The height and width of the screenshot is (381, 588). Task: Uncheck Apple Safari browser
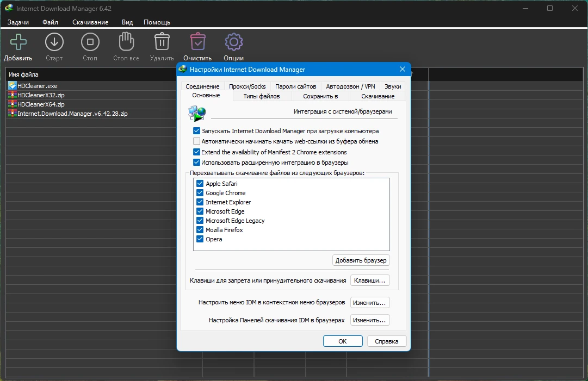point(200,184)
